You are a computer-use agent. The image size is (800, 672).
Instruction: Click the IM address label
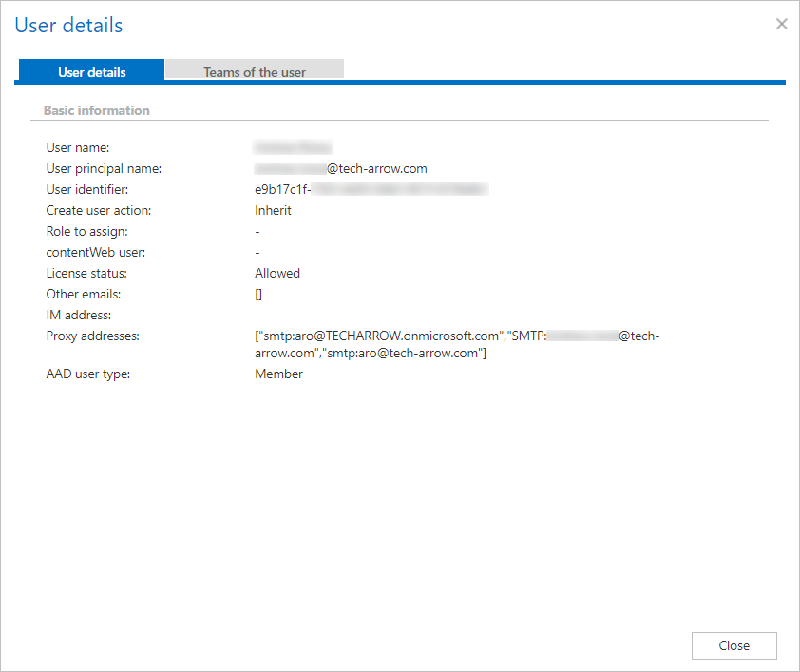(79, 315)
